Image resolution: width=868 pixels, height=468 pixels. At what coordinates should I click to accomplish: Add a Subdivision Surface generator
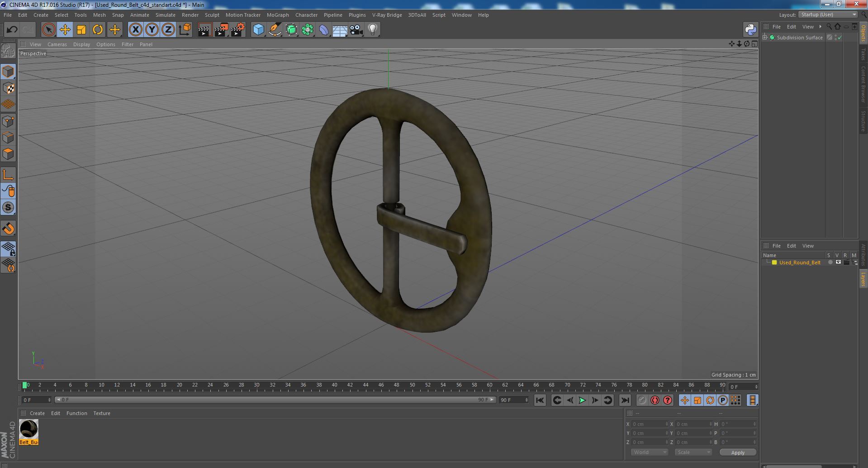click(x=291, y=30)
